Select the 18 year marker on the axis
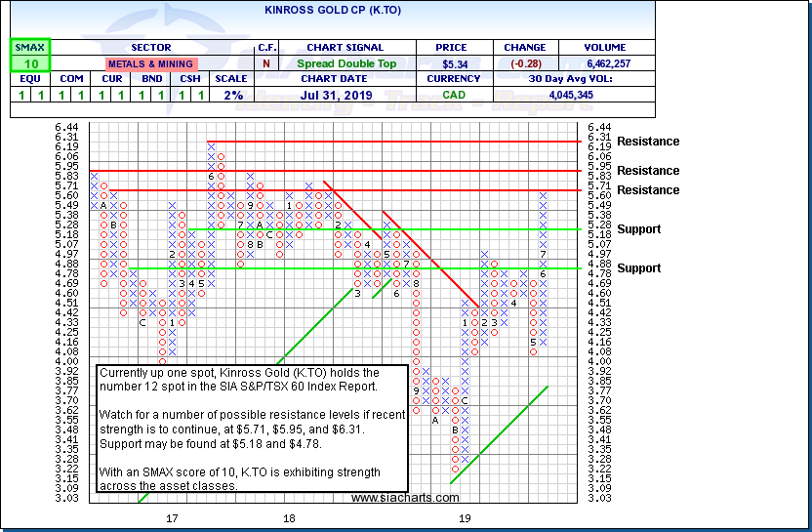 (x=289, y=517)
